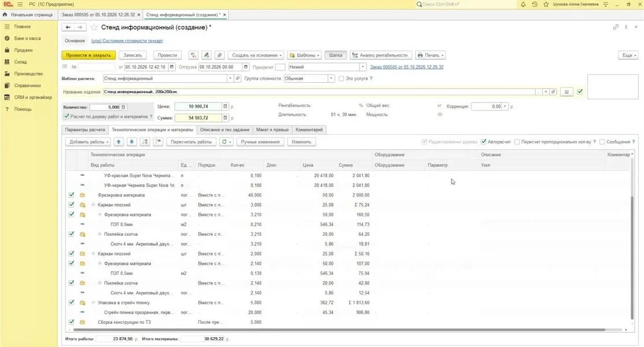Toggle the Это услуга checkbox
This screenshot has height=347, width=644.
click(341, 79)
